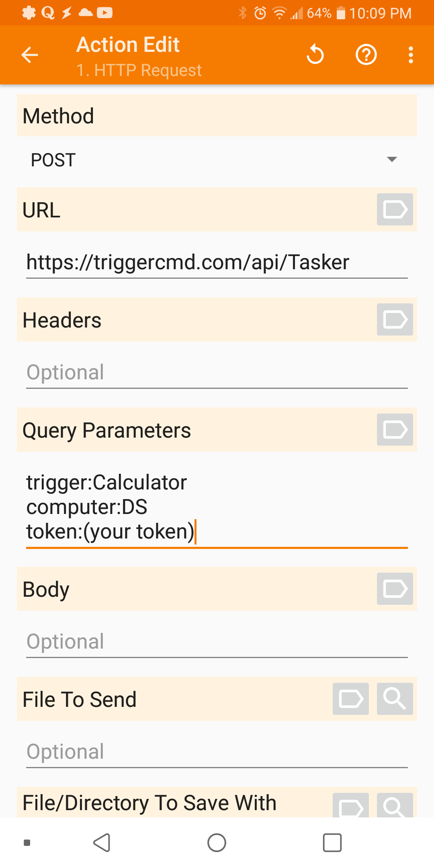Focus the URL text field with triggercmd address
The width and height of the screenshot is (434, 868).
coord(217,263)
